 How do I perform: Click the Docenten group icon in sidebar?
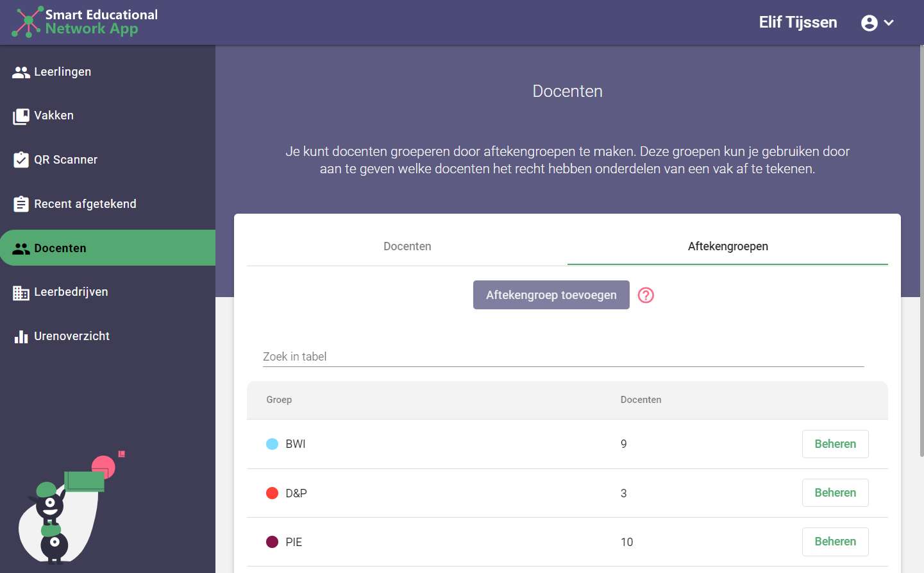pos(21,249)
